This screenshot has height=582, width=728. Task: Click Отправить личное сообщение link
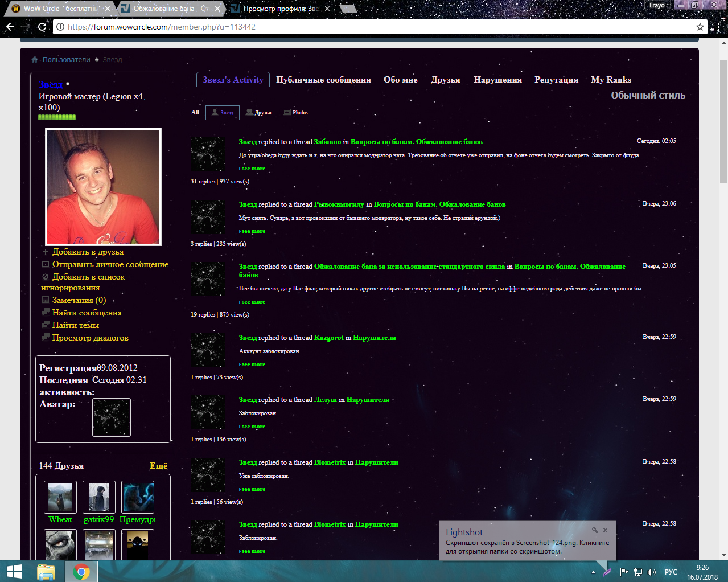pos(110,264)
